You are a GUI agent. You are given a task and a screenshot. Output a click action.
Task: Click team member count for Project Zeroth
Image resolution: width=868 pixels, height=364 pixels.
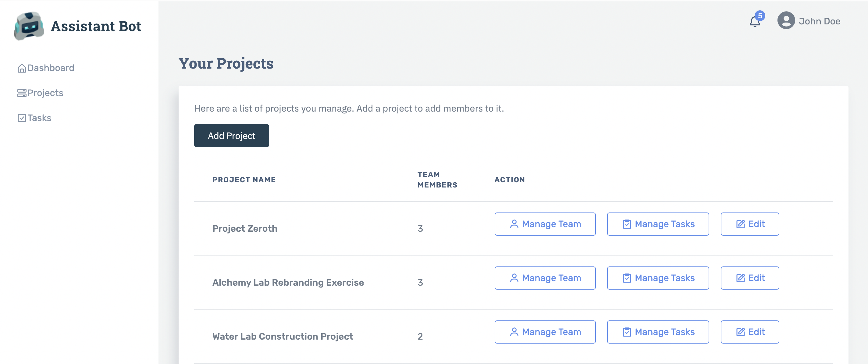point(420,229)
